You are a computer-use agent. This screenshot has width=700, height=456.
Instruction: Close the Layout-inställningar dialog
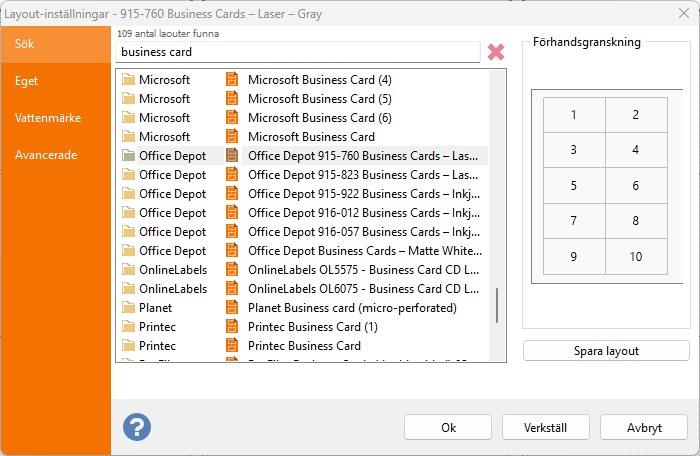683,13
